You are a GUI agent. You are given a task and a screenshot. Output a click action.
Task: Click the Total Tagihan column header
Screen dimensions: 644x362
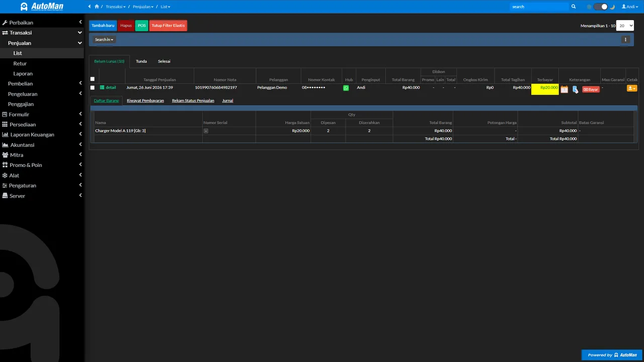point(513,80)
